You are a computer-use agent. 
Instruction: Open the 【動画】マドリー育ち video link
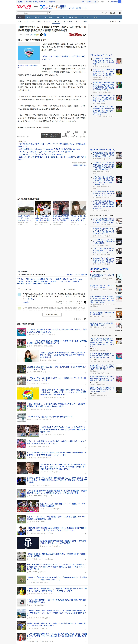tap(63, 58)
